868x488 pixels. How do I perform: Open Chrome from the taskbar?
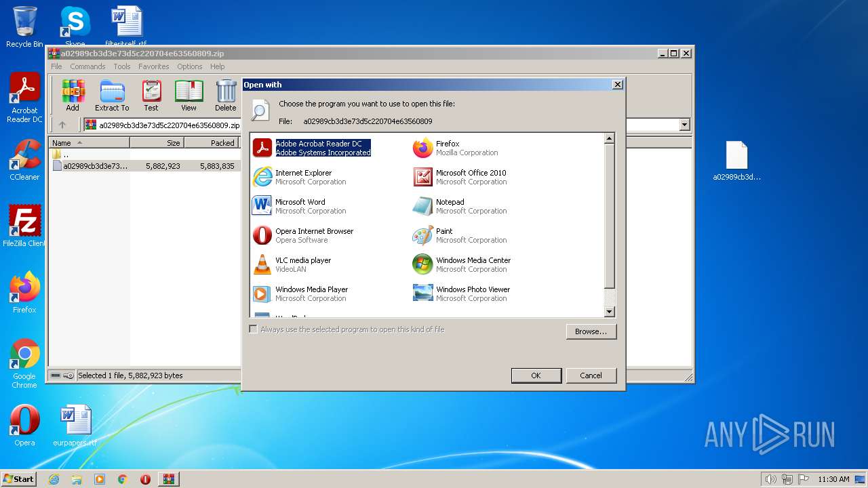coord(123,479)
